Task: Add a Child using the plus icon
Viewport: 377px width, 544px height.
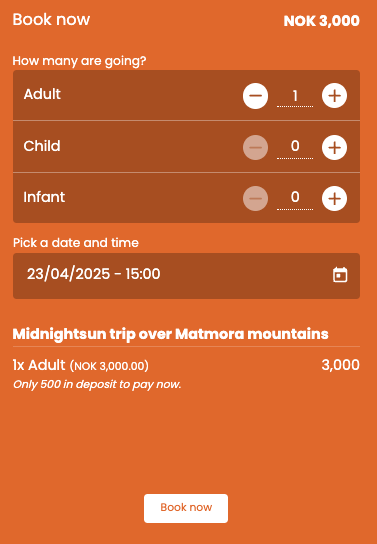Action: pyautogui.click(x=334, y=147)
